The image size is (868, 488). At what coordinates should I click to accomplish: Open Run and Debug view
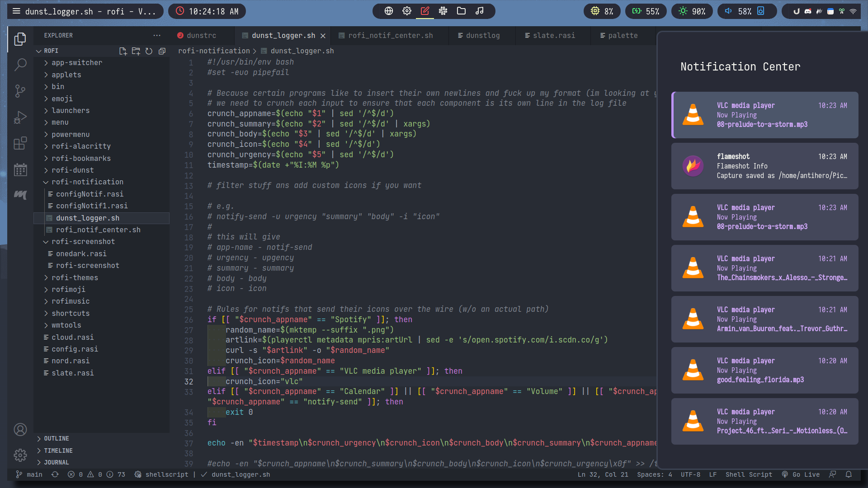click(20, 117)
